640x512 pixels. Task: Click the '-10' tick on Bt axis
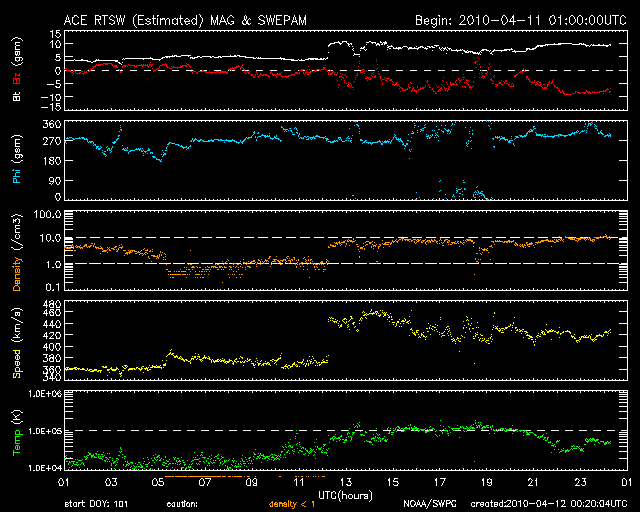[51, 97]
